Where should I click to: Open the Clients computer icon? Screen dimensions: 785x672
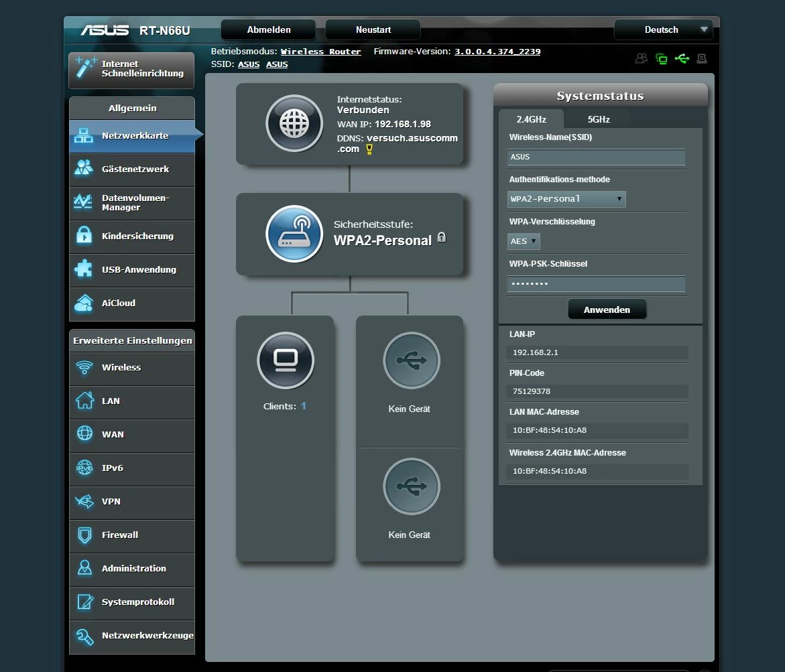[286, 360]
